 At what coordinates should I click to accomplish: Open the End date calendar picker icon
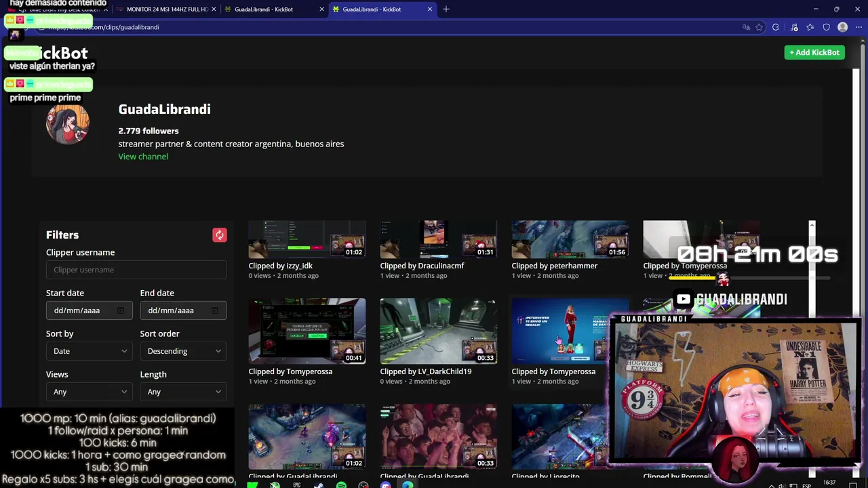(214, 310)
